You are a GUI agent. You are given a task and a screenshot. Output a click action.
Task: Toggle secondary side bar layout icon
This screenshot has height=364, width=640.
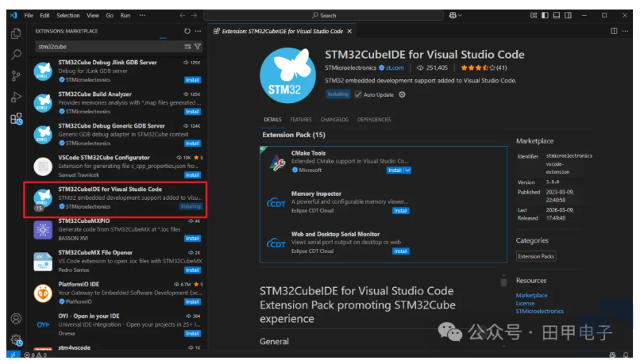click(x=568, y=15)
